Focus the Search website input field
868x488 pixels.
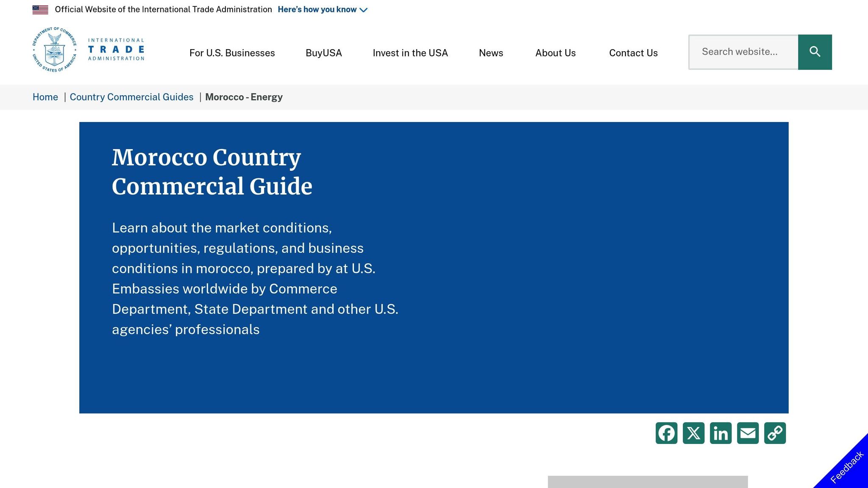point(743,52)
